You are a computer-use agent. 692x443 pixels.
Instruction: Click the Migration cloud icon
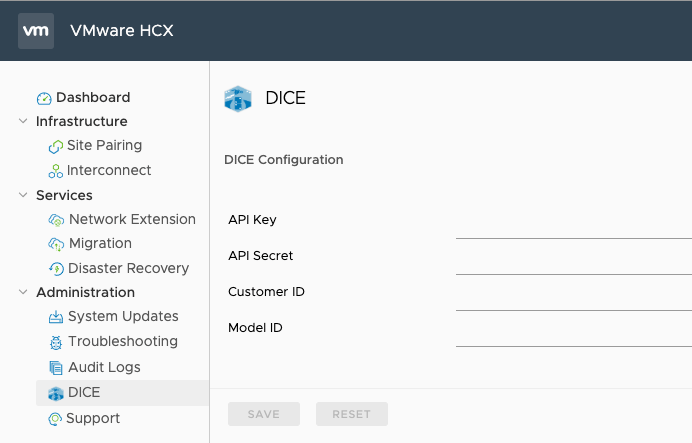point(56,244)
